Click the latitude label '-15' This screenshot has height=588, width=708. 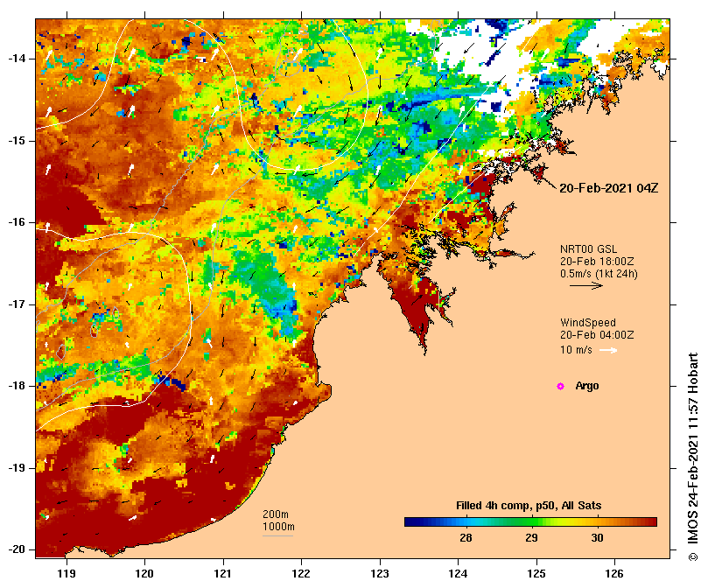[x=17, y=141]
